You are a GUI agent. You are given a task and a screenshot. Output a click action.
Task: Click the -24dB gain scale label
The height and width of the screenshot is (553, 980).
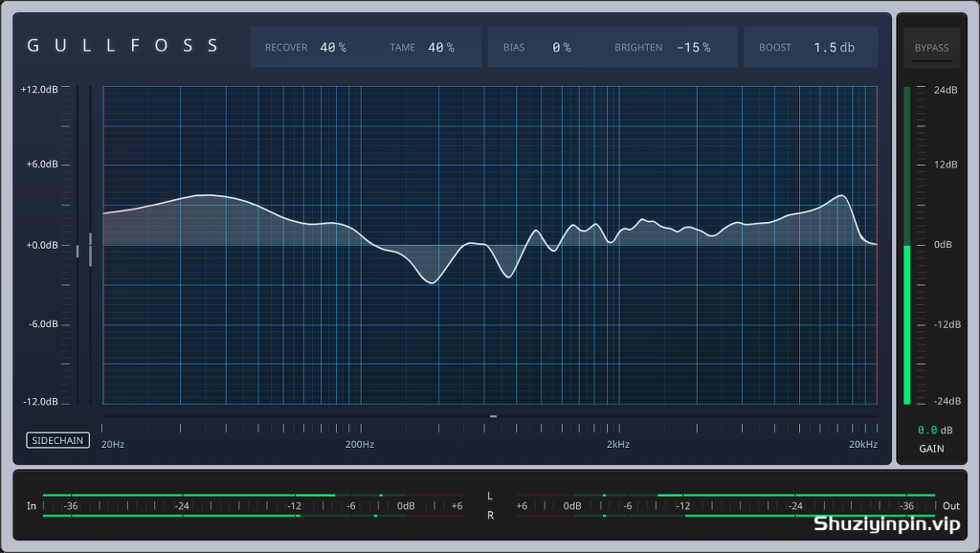click(947, 401)
